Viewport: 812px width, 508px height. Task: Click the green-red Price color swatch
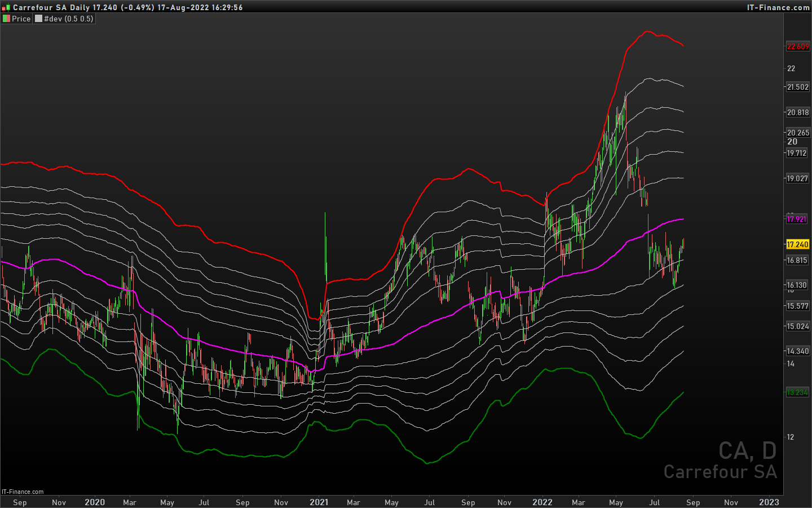(6, 19)
